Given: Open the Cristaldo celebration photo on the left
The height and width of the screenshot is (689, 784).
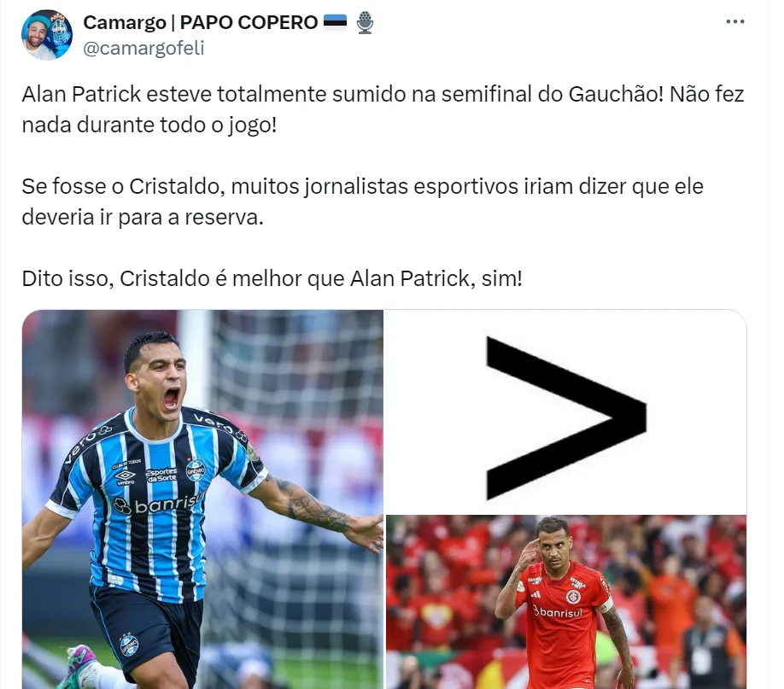Looking at the screenshot, I should pyautogui.click(x=202, y=499).
